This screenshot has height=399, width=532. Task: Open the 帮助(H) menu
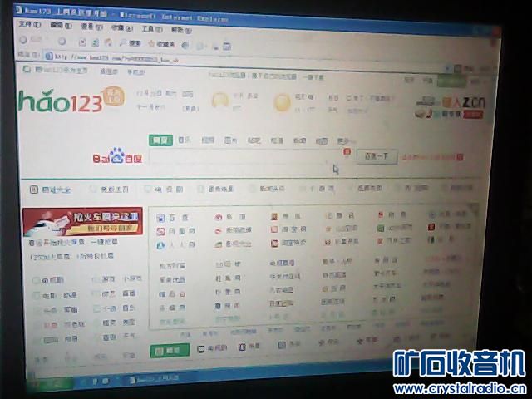point(181,30)
